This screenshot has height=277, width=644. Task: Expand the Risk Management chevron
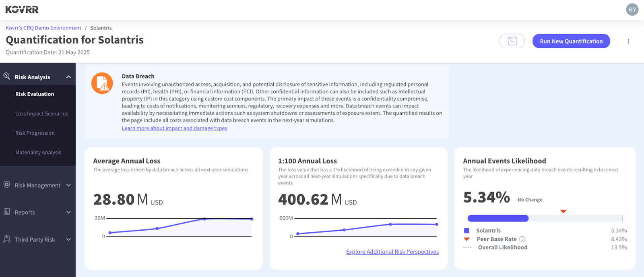click(x=68, y=185)
